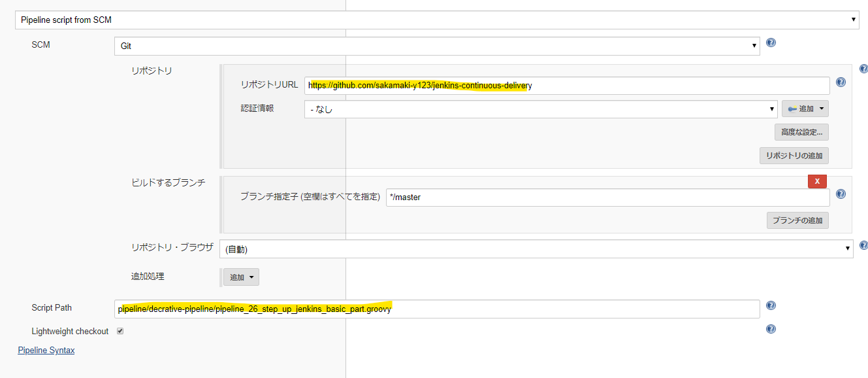Click the 高度な設定... button
868x378 pixels.
pos(801,132)
